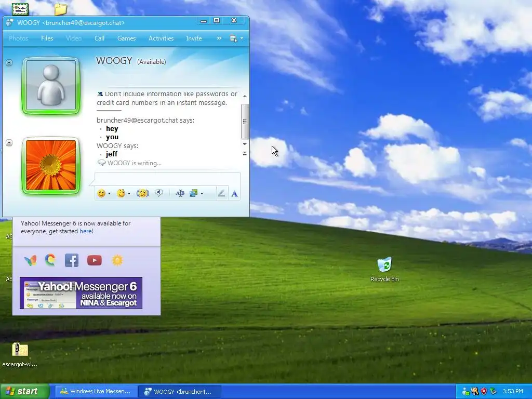This screenshot has height=399, width=532.
Task: Open Games menu in chat toolbar
Action: click(x=126, y=38)
